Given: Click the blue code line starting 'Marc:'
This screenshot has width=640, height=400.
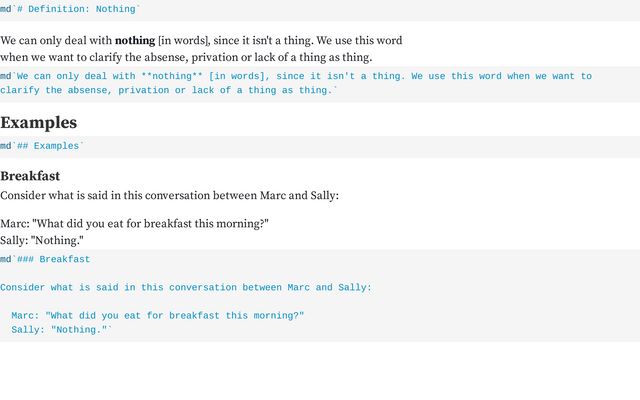Looking at the screenshot, I should coord(158,316).
